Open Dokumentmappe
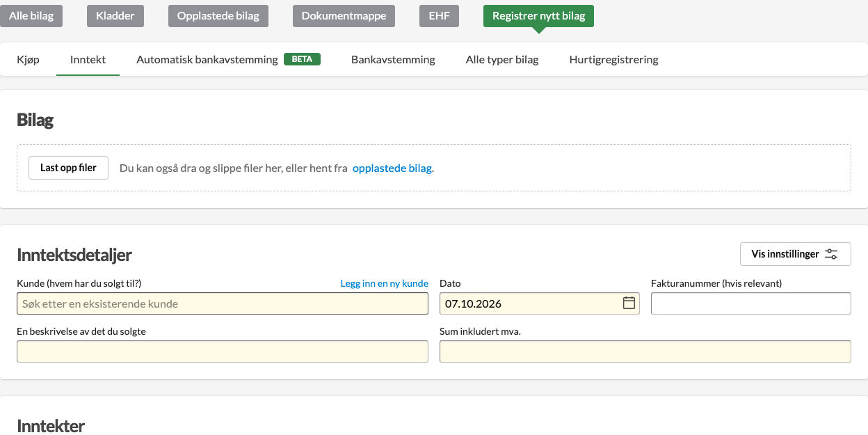The image size is (868, 435). 344,16
